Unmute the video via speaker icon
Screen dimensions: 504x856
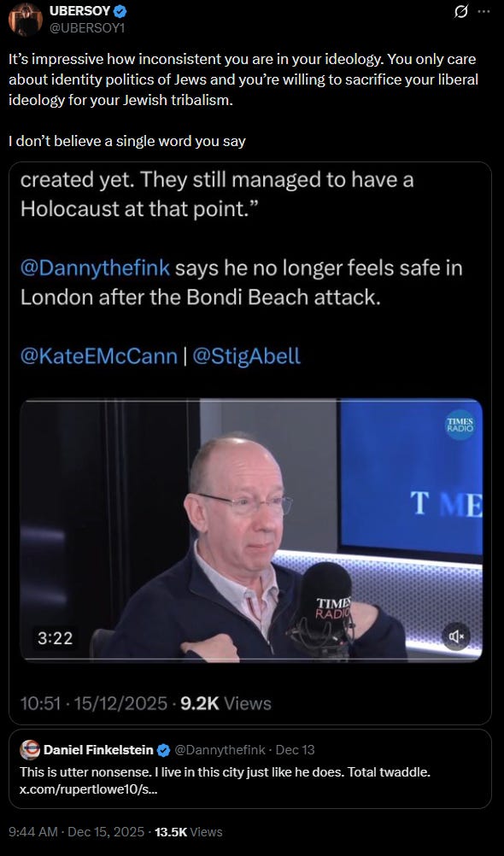pyautogui.click(x=455, y=636)
